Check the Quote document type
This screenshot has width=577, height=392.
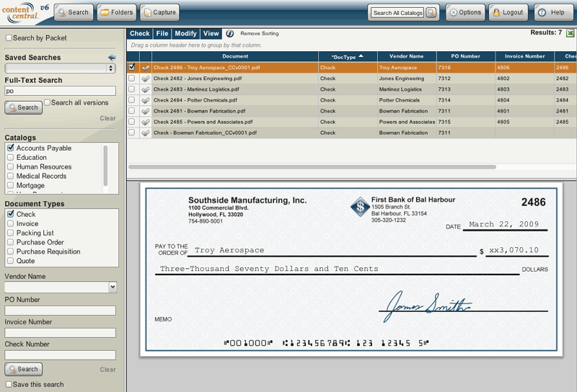[x=10, y=261]
